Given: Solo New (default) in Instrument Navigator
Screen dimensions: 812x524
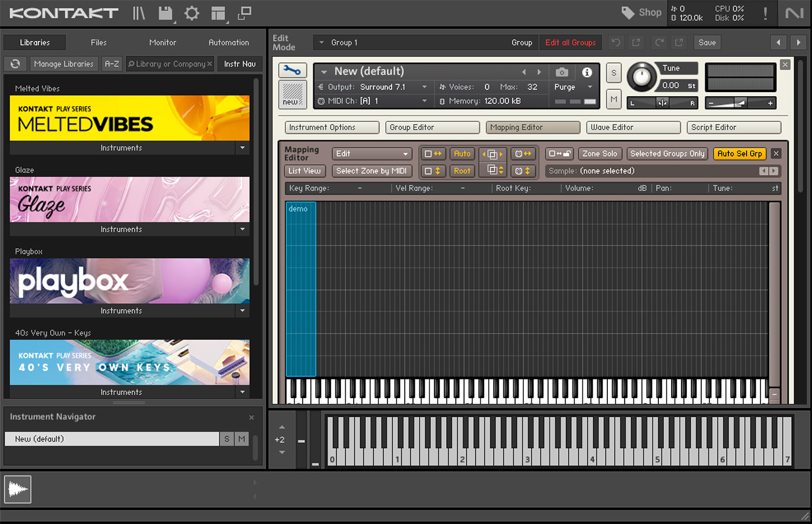Looking at the screenshot, I should coord(227,439).
